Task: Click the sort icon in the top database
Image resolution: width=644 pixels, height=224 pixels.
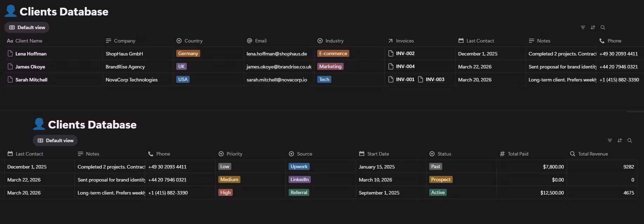Action: coord(593,27)
